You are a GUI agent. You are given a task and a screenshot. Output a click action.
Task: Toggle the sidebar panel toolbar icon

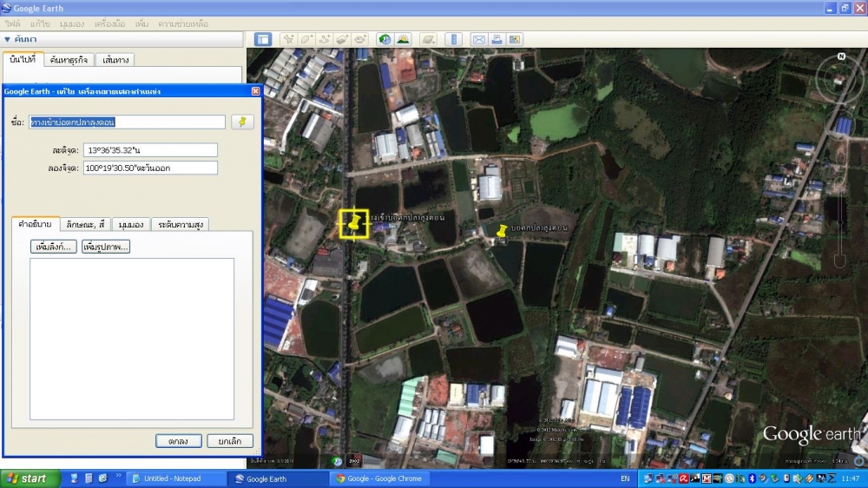coord(263,39)
